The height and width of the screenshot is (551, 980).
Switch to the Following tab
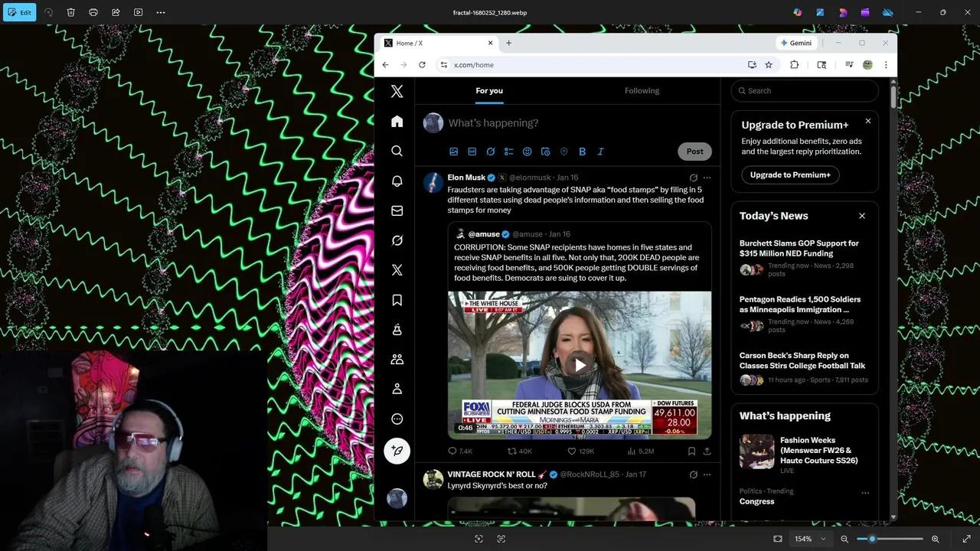(x=642, y=90)
